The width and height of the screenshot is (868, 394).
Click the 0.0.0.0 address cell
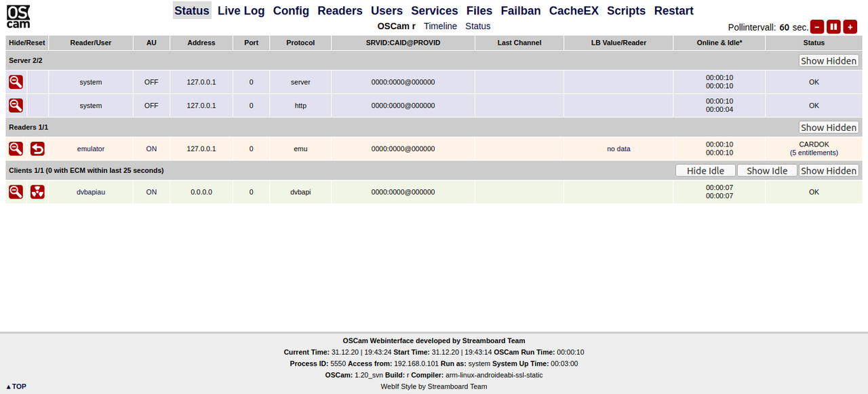201,192
